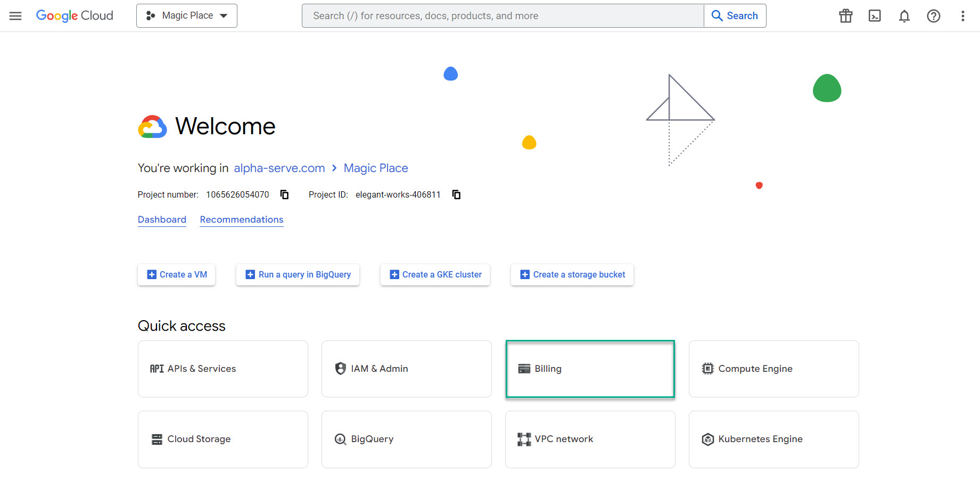The height and width of the screenshot is (489, 980).
Task: Open the notifications bell
Action: tap(904, 16)
